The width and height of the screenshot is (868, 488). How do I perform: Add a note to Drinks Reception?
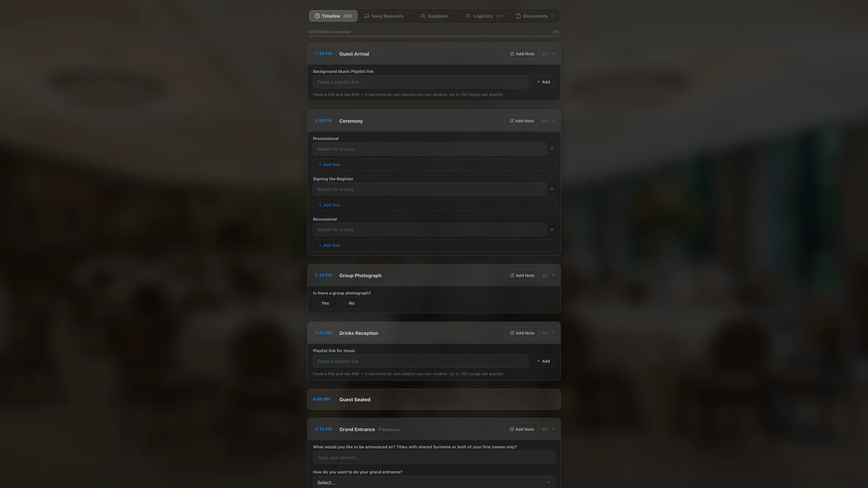coord(522,333)
